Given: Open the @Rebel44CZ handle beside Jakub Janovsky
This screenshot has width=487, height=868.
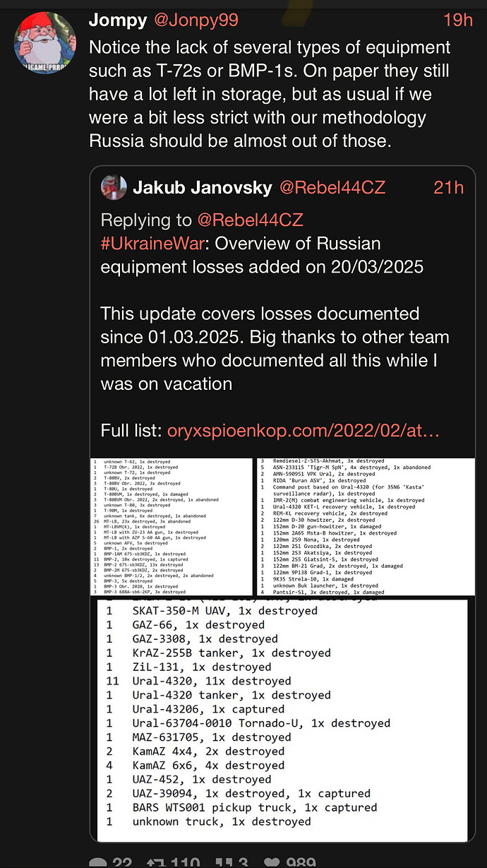Looking at the screenshot, I should [332, 187].
